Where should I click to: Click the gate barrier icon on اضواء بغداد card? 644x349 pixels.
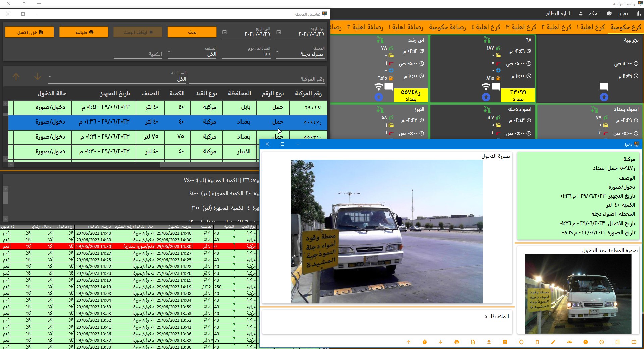coord(594,109)
